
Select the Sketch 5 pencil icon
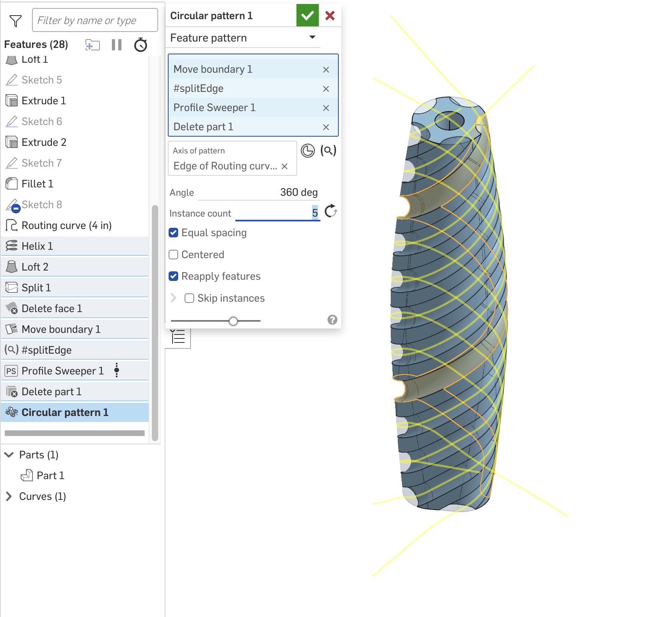coord(12,80)
